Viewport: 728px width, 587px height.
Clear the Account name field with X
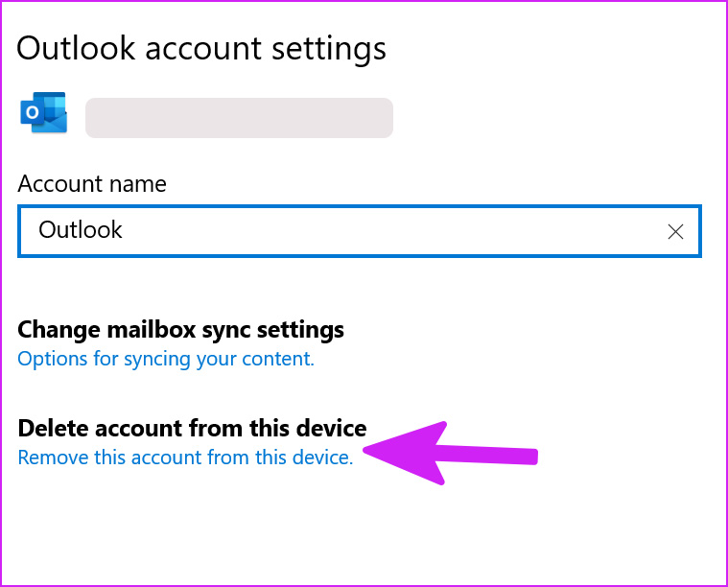pos(675,231)
